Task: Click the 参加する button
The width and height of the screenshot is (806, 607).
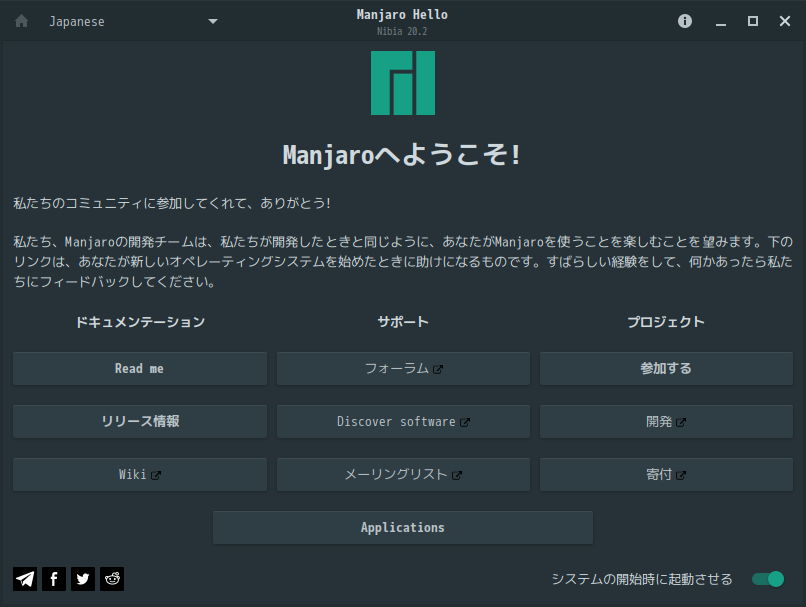Action: pyautogui.click(x=666, y=369)
